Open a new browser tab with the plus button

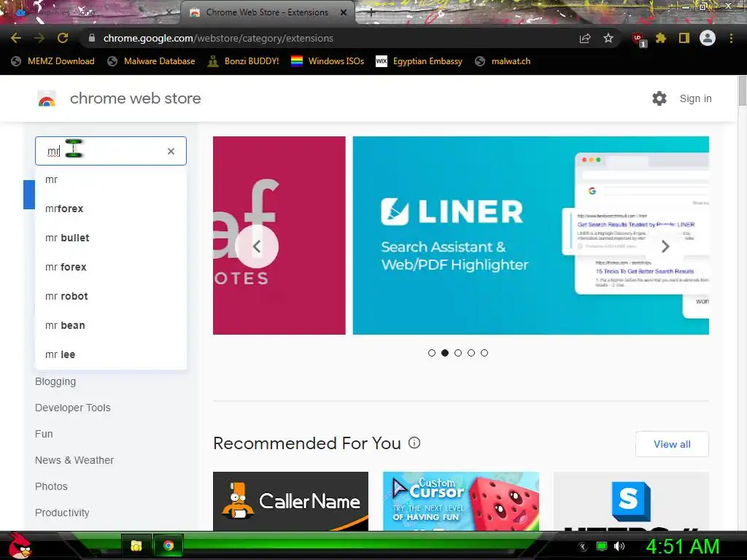[371, 13]
